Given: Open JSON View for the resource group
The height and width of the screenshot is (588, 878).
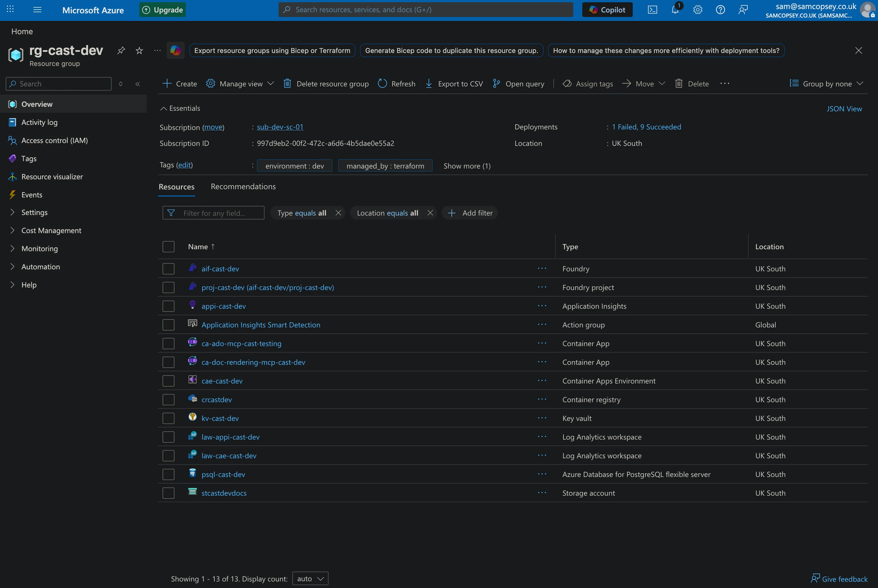Looking at the screenshot, I should (x=845, y=108).
